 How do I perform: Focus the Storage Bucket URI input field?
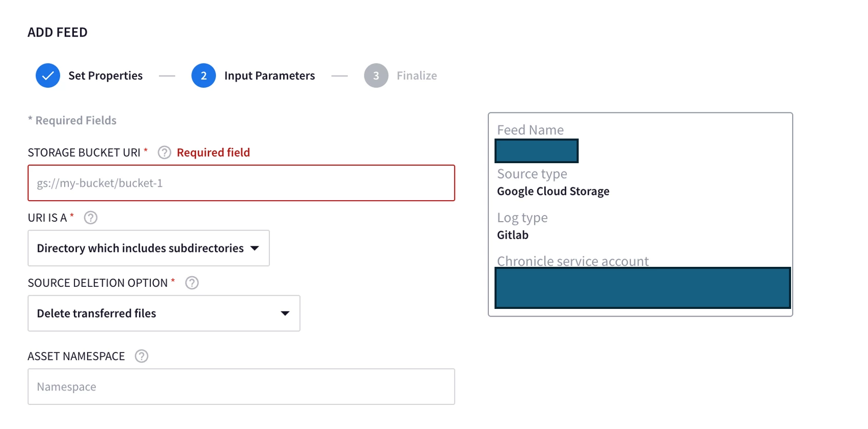(241, 183)
